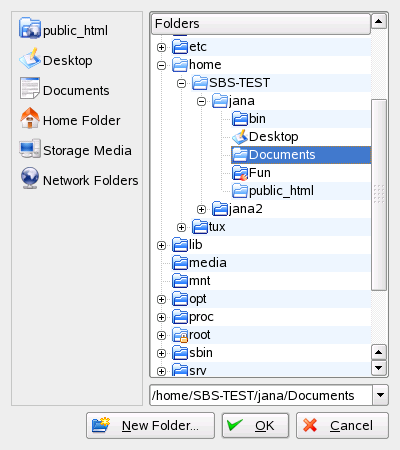
Task: Click the Storage Media label in sidebar
Action: 87,151
